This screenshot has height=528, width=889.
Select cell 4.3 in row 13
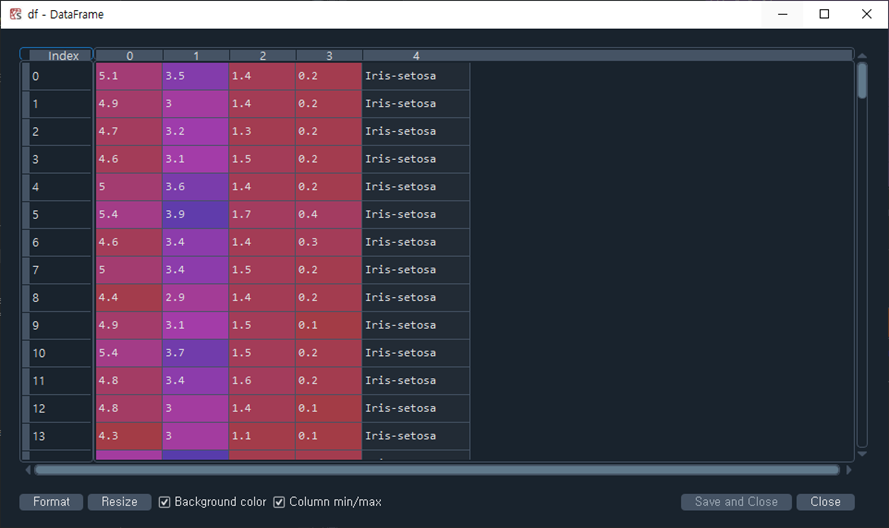coord(129,436)
